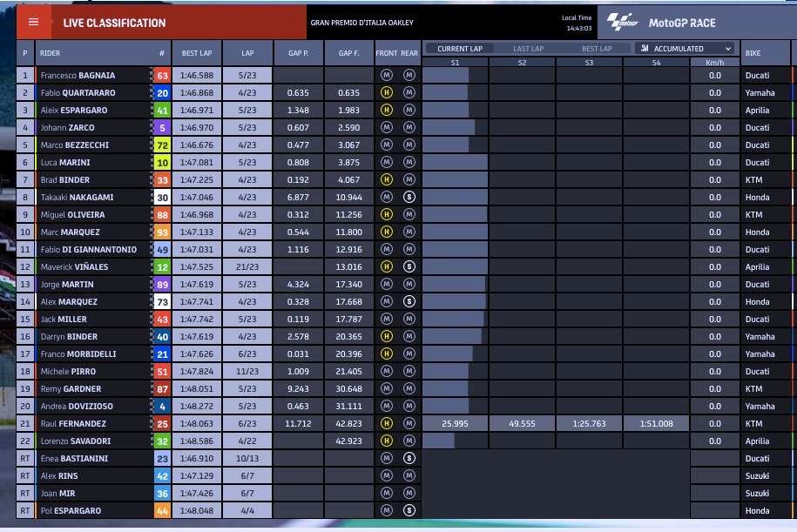Viewport: 797px width, 532px height.
Task: Click the icon inside the Accumulated dropdown
Action: (644, 49)
